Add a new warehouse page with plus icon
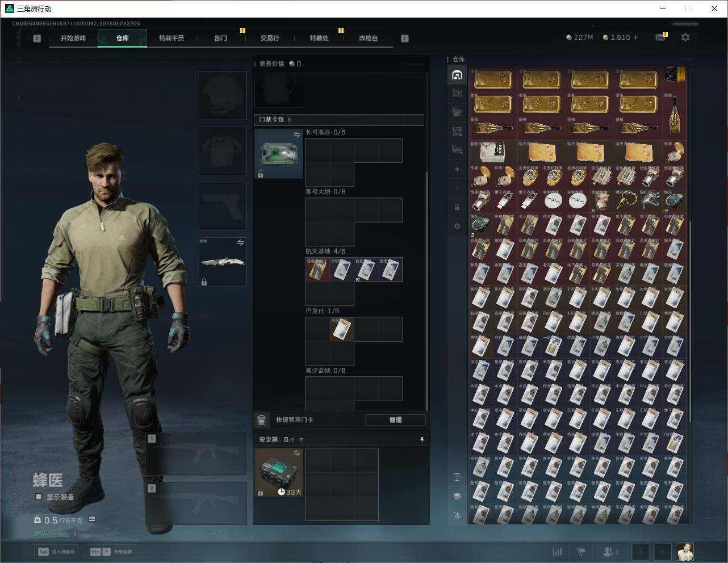Image resolution: width=728 pixels, height=563 pixels. coord(457,169)
